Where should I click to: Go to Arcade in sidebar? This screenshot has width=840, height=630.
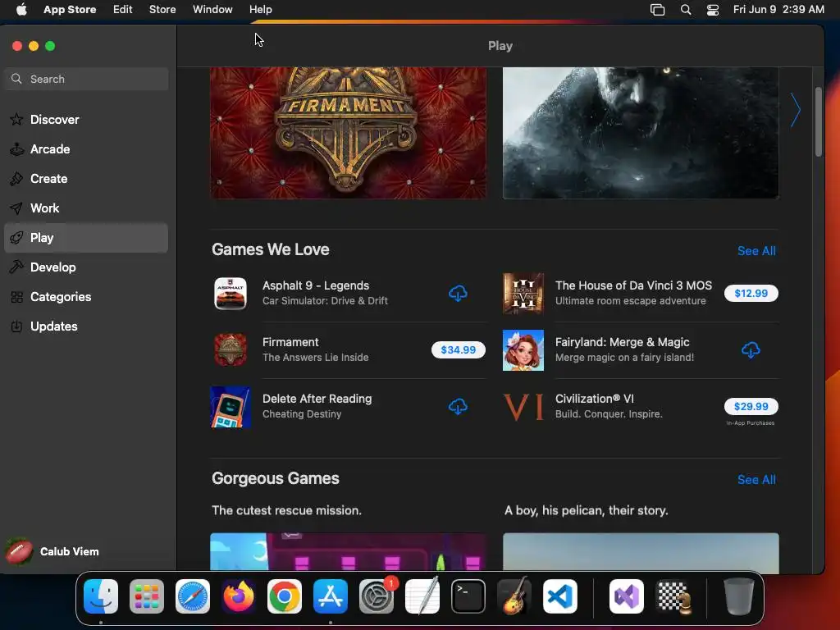click(x=85, y=149)
